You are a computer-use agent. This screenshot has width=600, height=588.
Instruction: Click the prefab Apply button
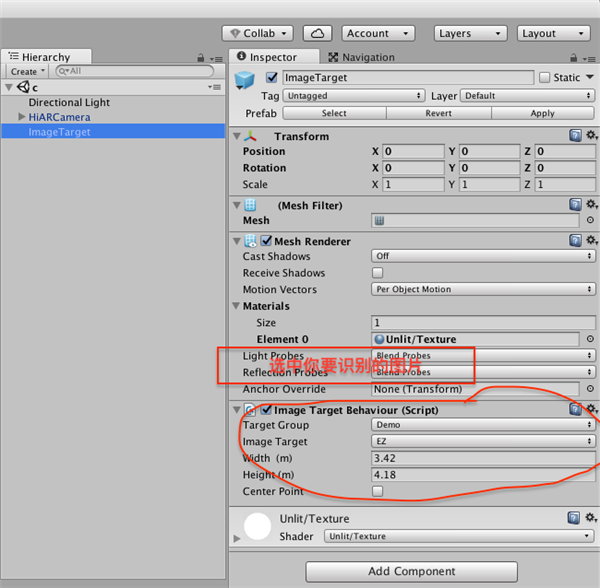pyautogui.click(x=542, y=113)
